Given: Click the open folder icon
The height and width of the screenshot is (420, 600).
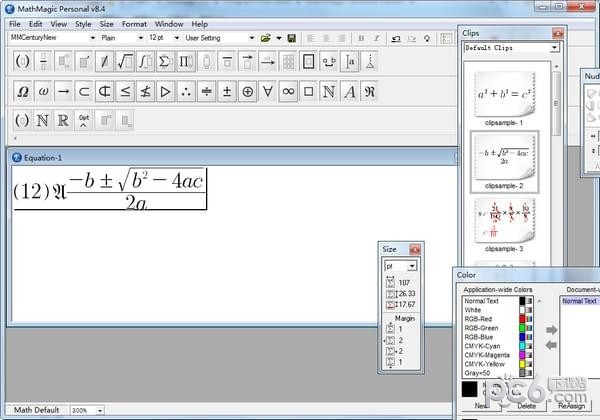Looking at the screenshot, I should [265, 38].
